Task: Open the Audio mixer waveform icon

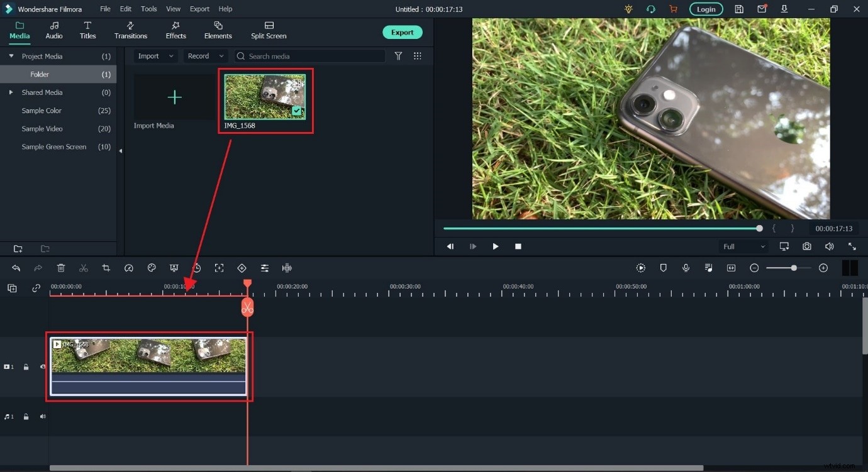Action: (287, 268)
